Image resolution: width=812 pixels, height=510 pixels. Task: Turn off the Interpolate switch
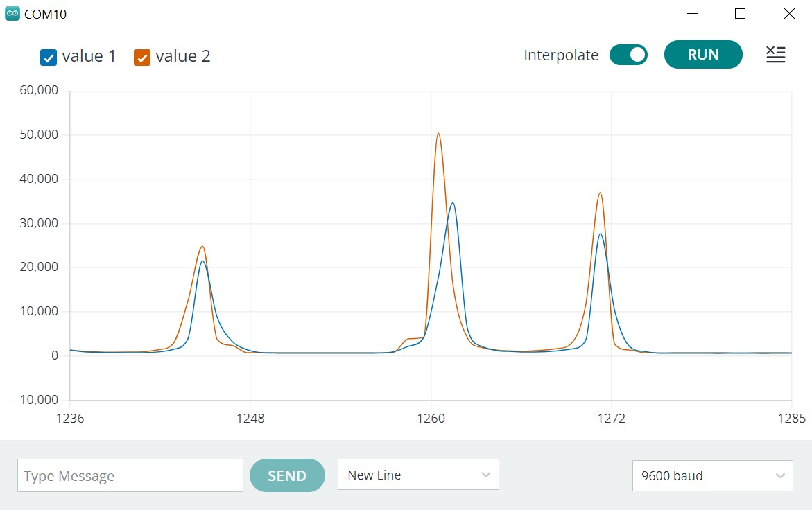628,55
